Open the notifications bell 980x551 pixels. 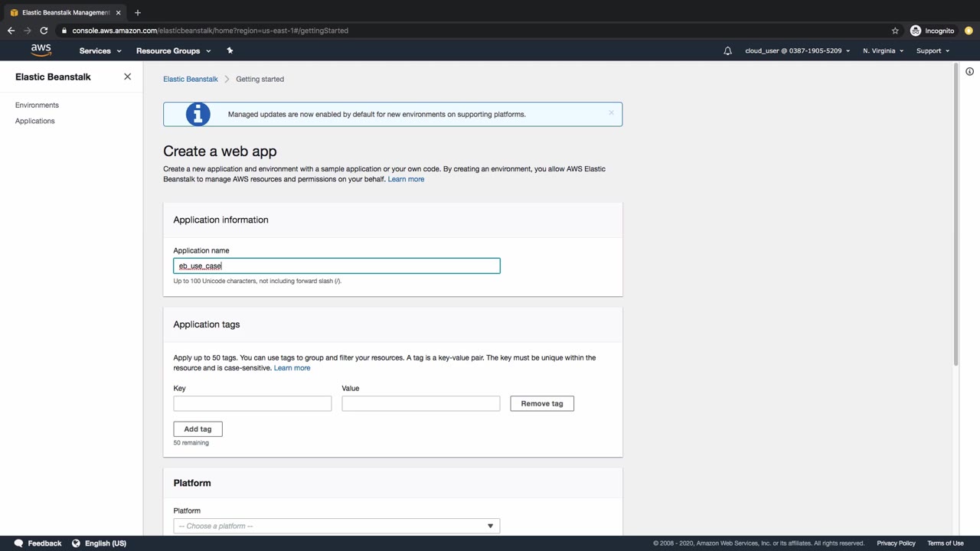[x=727, y=51]
